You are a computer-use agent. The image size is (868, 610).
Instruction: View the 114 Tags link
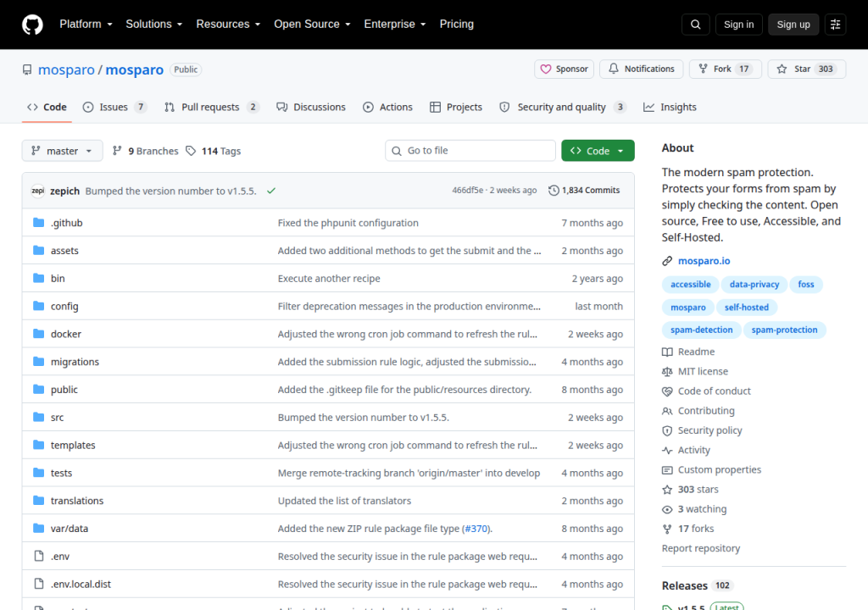[213, 151]
